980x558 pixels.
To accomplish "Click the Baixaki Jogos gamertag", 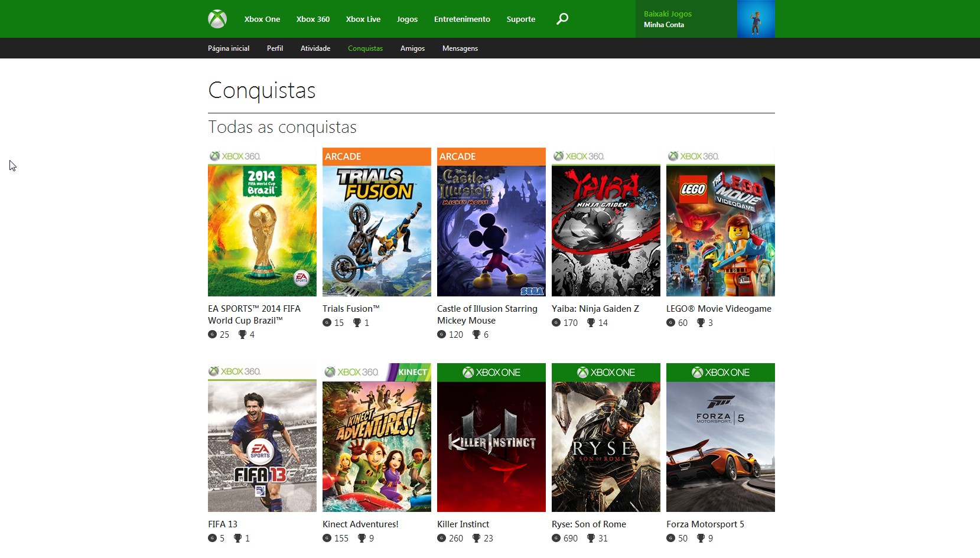I will pos(668,14).
